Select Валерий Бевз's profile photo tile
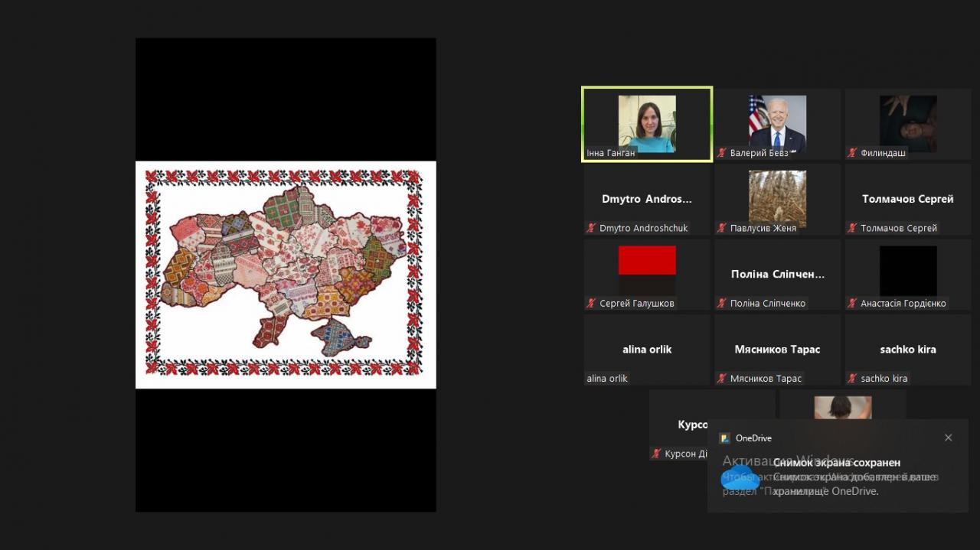Viewport: 980px width, 550px height. [777, 123]
